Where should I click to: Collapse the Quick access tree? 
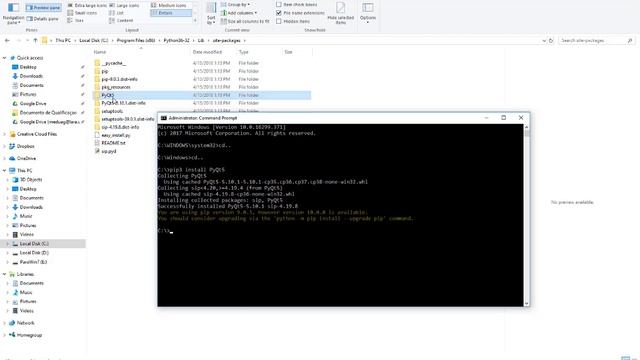4,58
